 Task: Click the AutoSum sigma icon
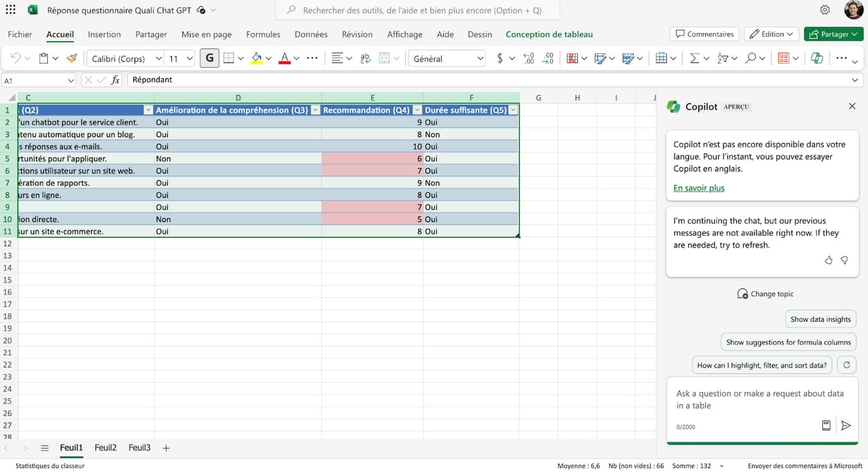(695, 58)
